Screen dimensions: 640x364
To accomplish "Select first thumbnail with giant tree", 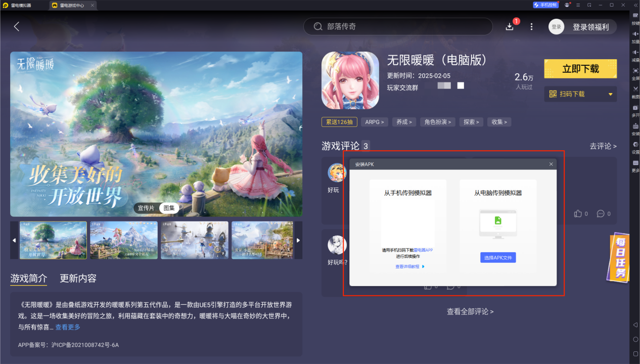I will tap(53, 240).
